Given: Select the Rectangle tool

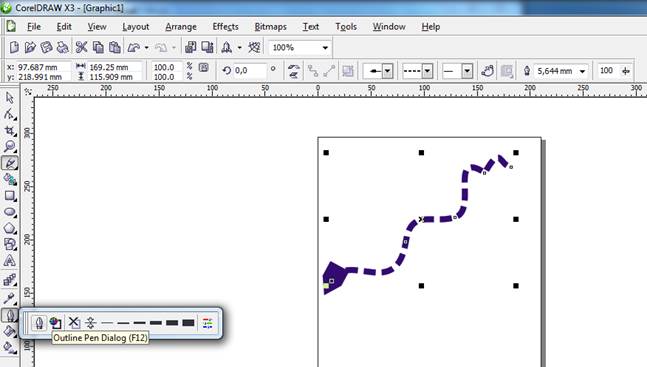Looking at the screenshot, I should [x=9, y=196].
